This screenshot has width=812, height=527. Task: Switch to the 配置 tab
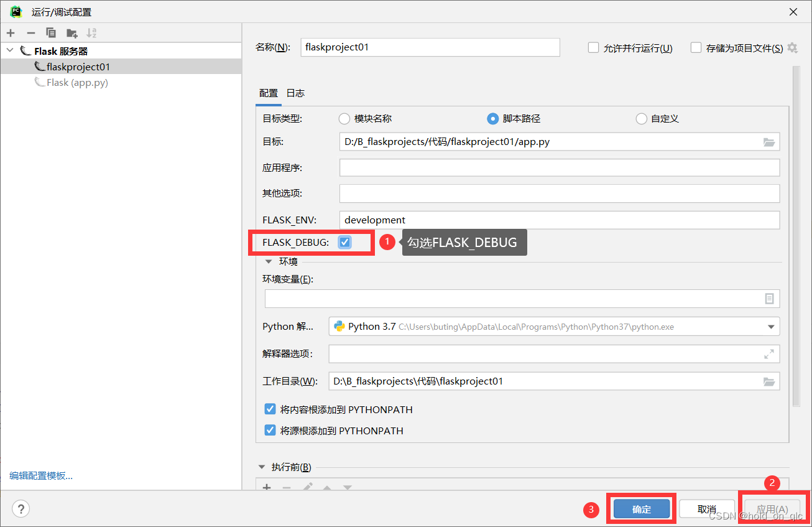269,93
